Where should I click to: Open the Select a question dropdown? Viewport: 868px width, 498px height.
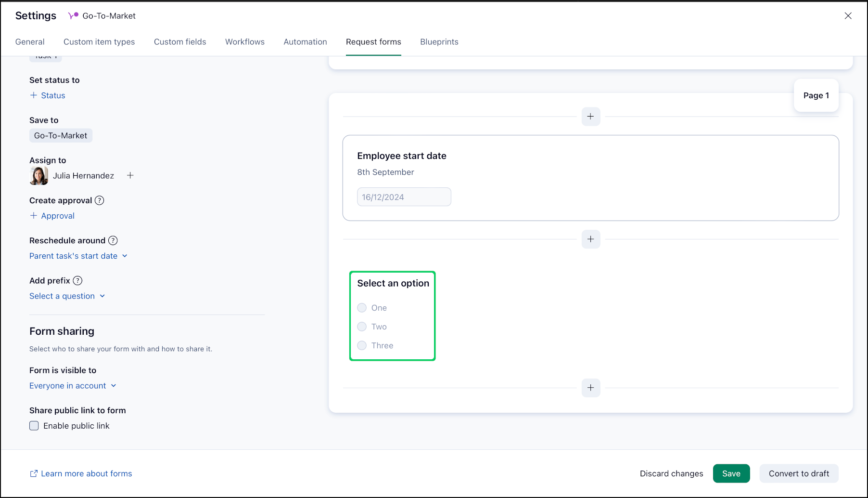[x=67, y=296]
